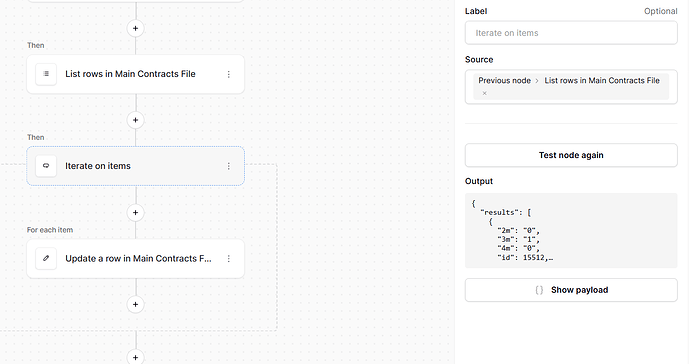Select the List rows in Main Contracts File node
The width and height of the screenshot is (690, 364).
(136, 74)
